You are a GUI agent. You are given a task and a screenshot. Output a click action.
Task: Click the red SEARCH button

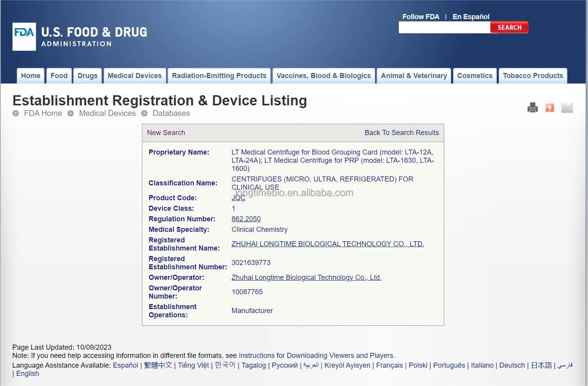(x=509, y=27)
